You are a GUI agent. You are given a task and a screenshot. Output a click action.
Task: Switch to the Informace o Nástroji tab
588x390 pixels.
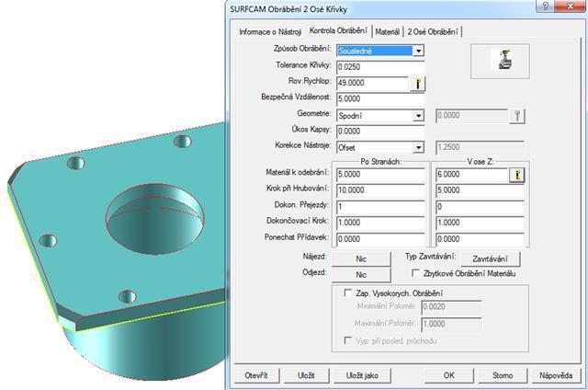pos(270,32)
